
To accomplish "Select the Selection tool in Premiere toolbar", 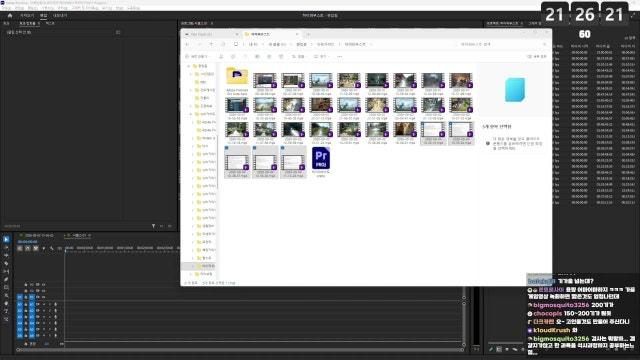I will point(6,240).
